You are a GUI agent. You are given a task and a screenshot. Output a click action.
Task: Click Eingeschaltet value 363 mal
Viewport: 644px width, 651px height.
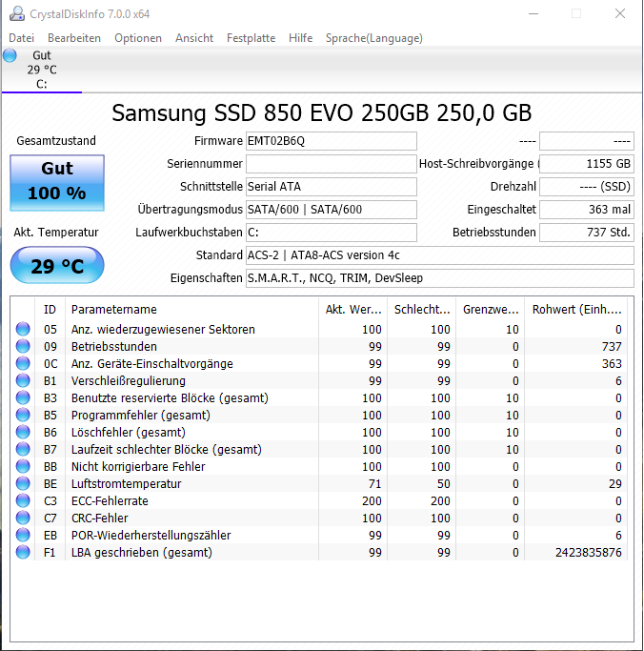[x=587, y=210]
